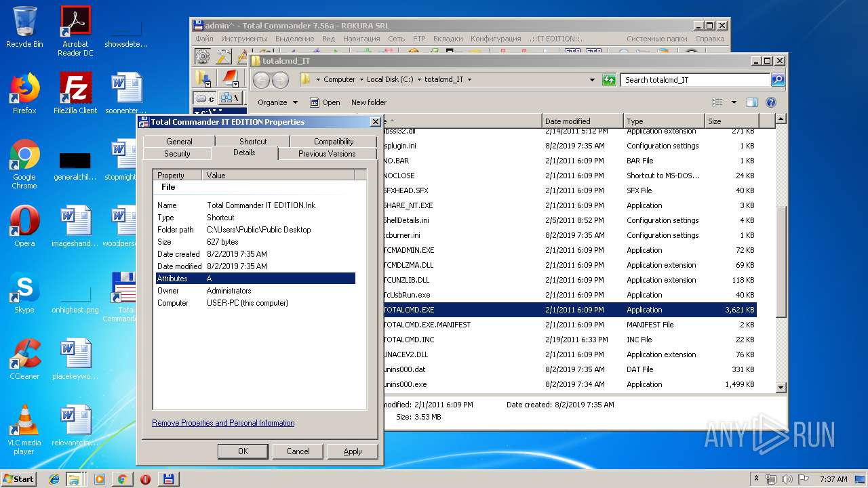Switch to the Security tab

pyautogui.click(x=177, y=154)
